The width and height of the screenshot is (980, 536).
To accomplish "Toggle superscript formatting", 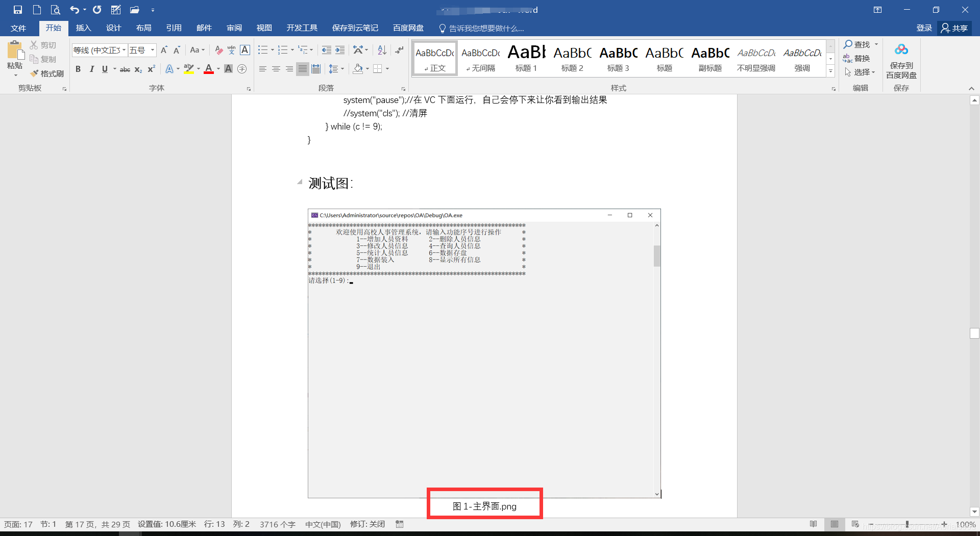I will [152, 69].
